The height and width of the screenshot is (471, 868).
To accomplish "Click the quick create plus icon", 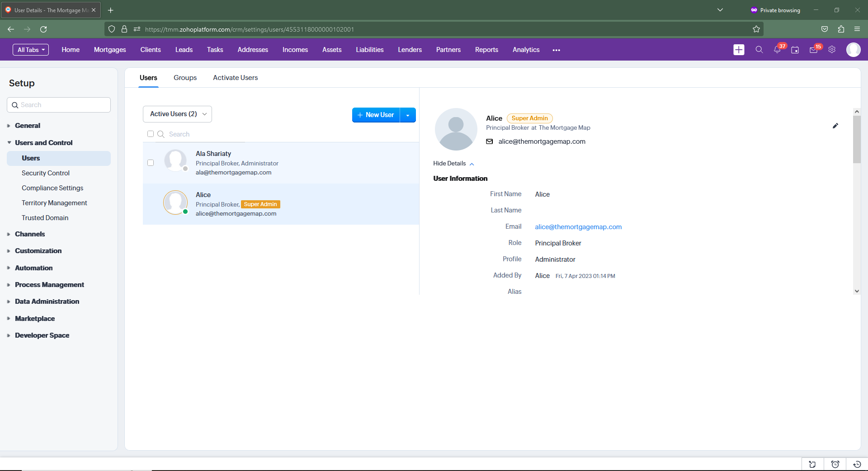I will click(x=739, y=50).
